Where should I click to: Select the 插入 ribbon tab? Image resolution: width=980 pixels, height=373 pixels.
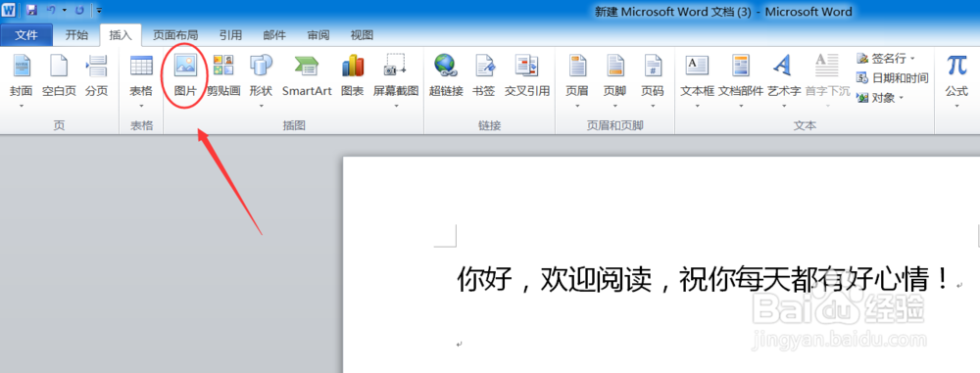(121, 35)
